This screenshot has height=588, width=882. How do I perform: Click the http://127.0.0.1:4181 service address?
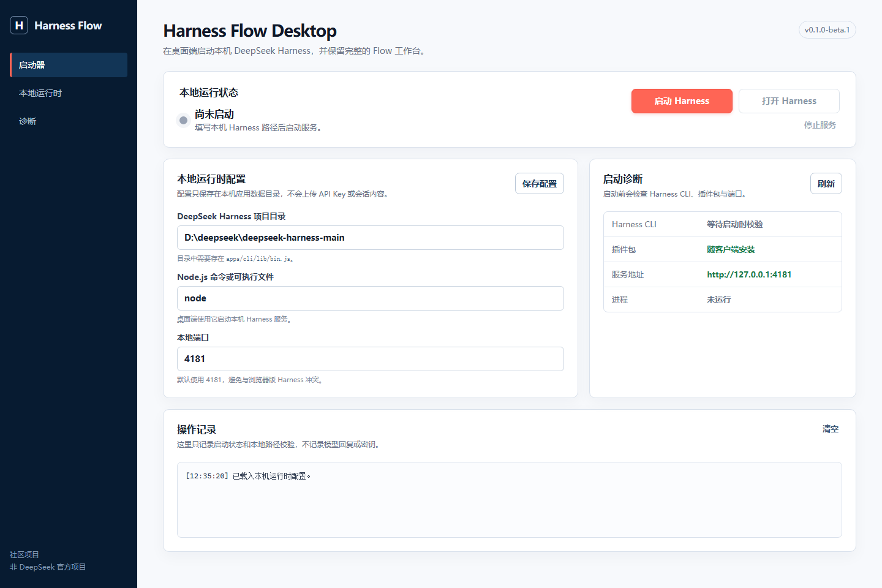tap(749, 274)
